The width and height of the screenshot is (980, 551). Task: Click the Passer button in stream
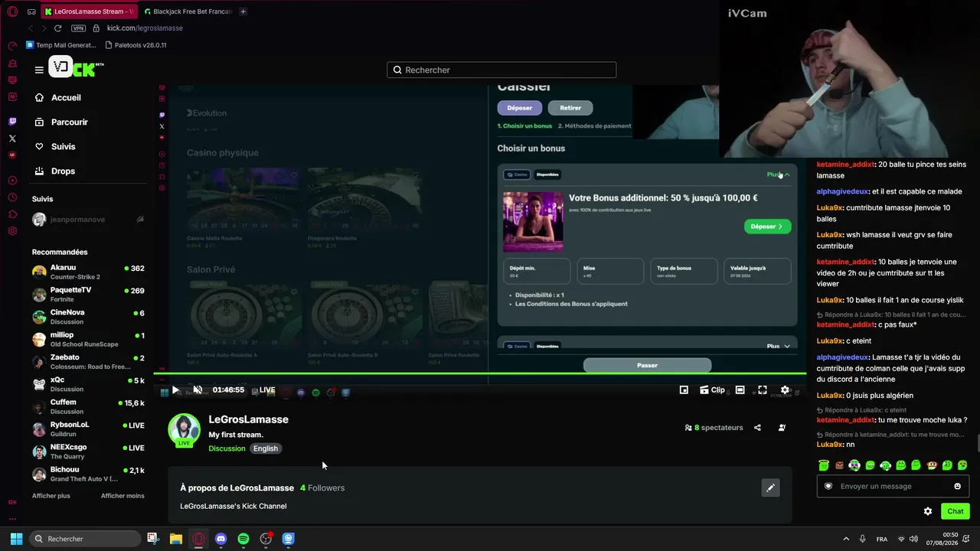pos(647,365)
